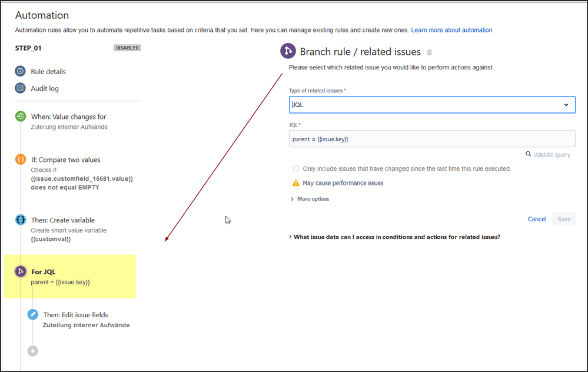Click the Audit log list icon
This screenshot has height=372, width=588.
[x=20, y=88]
